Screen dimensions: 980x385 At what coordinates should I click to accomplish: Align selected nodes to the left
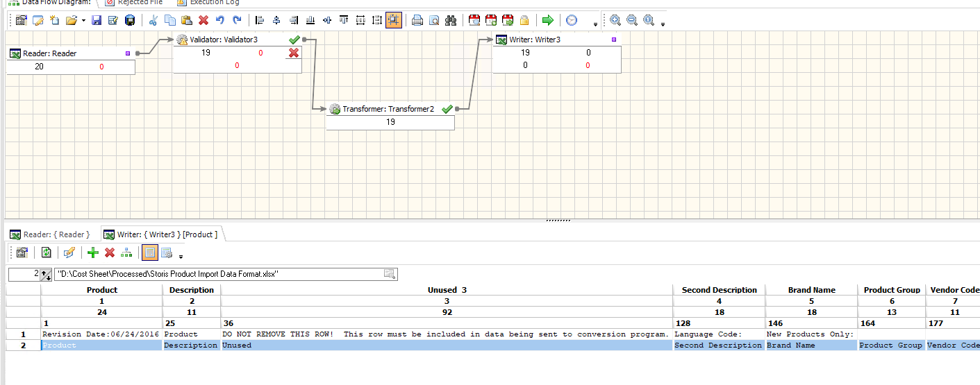click(260, 20)
